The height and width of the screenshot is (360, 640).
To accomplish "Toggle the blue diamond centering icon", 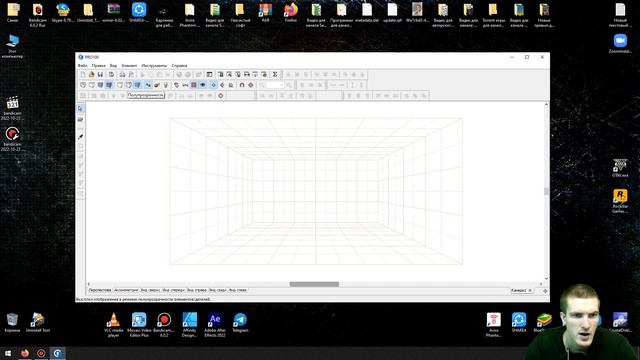I will point(213,85).
